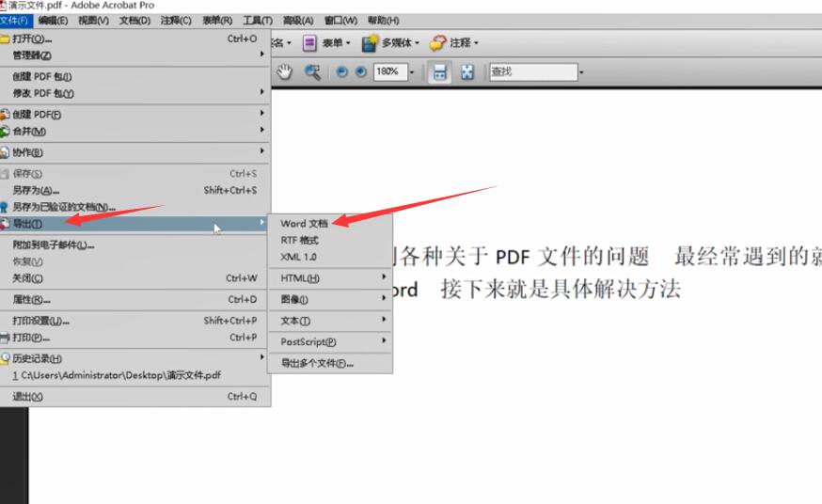Open the 表单(R) menu
Image resolution: width=822 pixels, height=504 pixels.
tap(217, 21)
